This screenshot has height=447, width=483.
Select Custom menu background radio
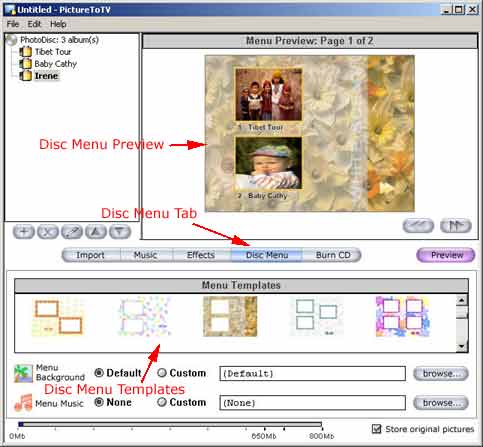tap(162, 373)
